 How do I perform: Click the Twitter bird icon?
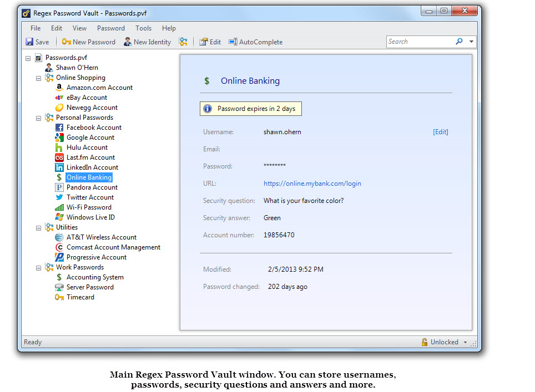[x=59, y=197]
